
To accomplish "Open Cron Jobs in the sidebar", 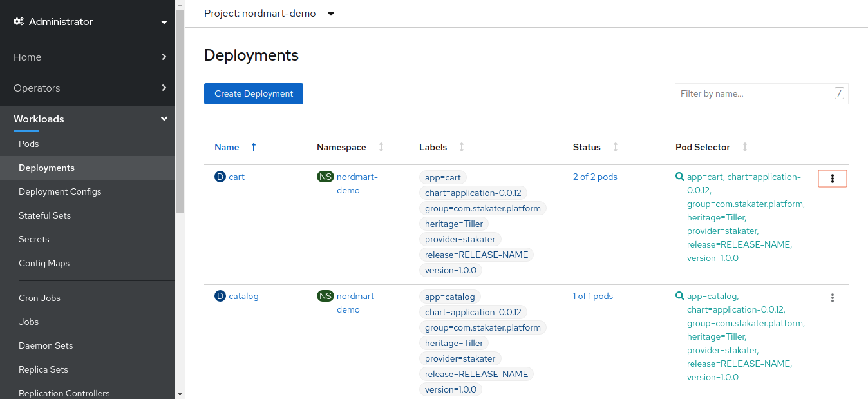I will (x=88, y=298).
